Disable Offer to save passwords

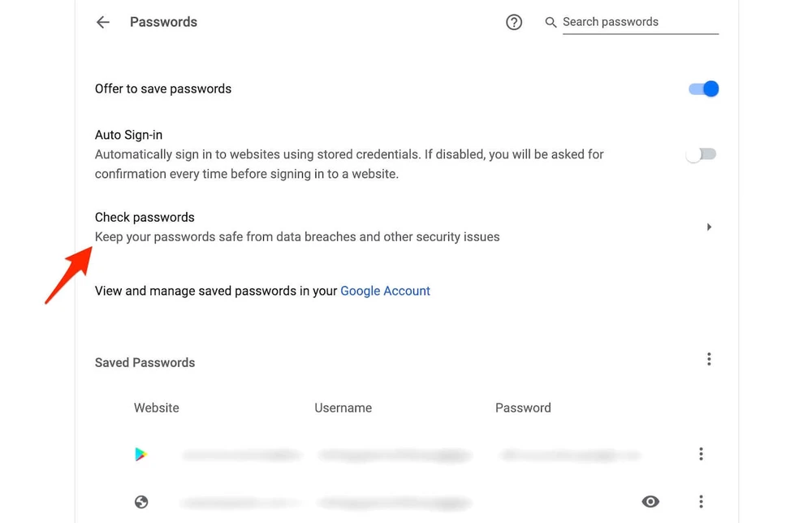702,89
